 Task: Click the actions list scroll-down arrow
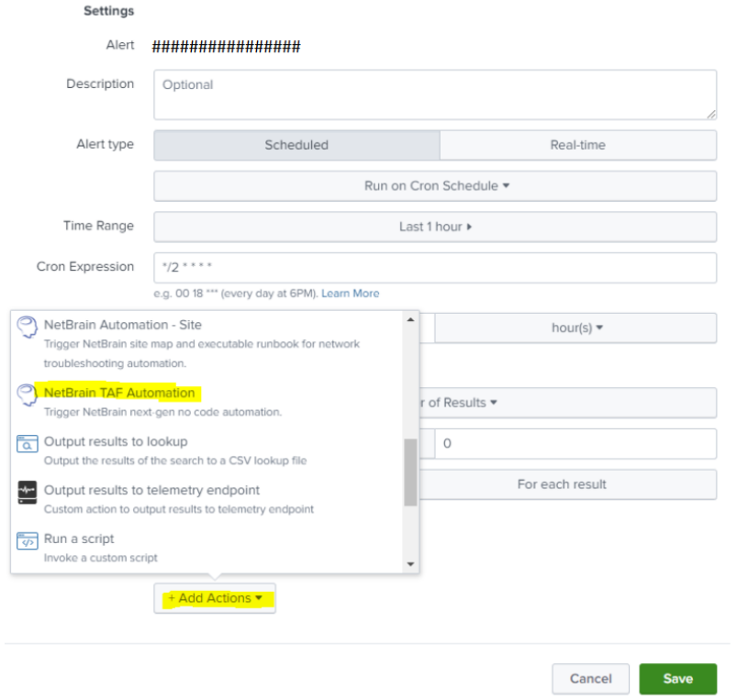410,564
